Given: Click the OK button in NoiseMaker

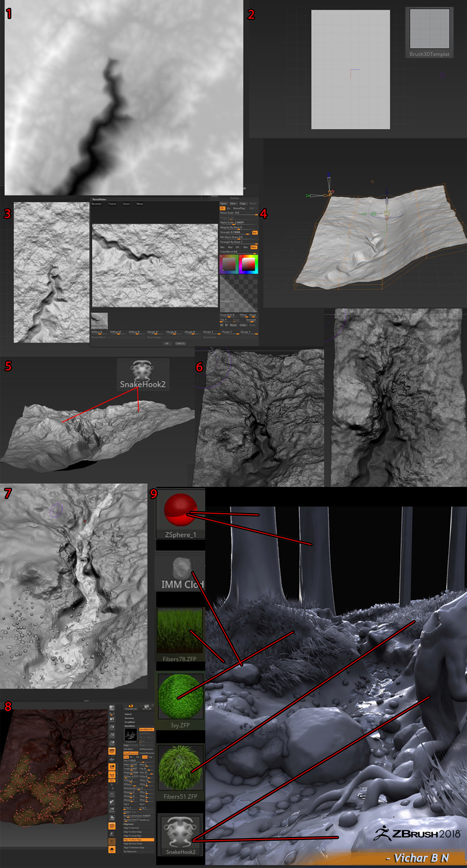Looking at the screenshot, I should tap(167, 343).
